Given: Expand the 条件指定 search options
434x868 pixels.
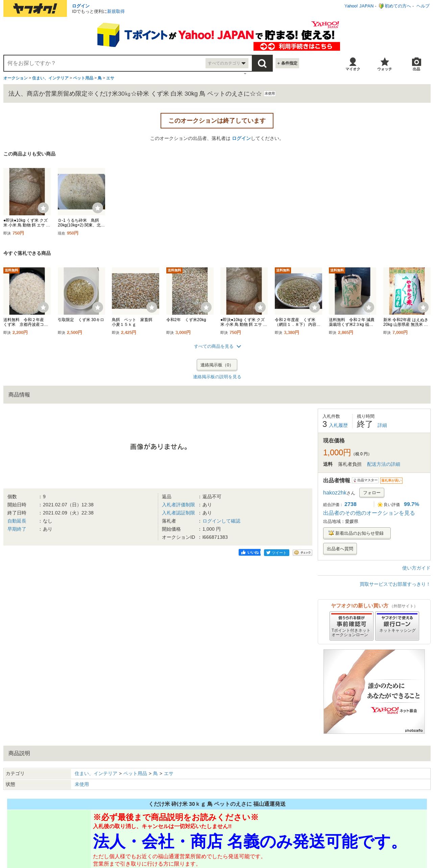Looking at the screenshot, I should (287, 63).
